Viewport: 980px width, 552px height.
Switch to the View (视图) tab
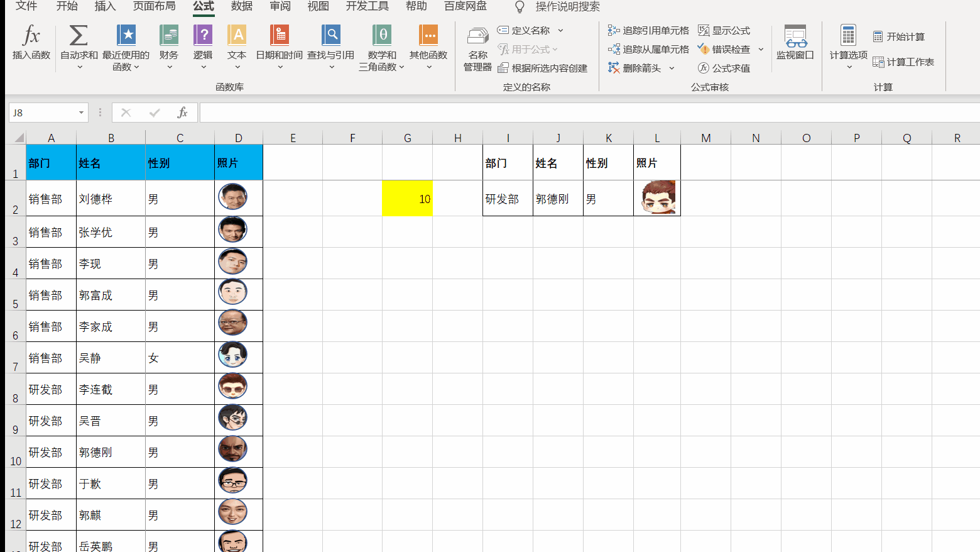click(318, 6)
